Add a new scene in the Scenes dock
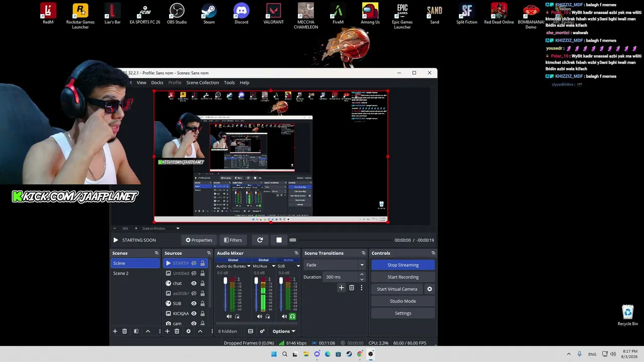 115,331
